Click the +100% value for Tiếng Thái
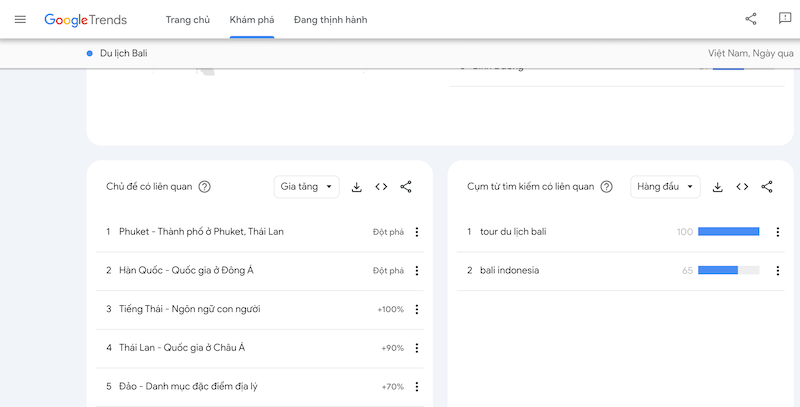Screen dimensions: 800x407 click(391, 310)
